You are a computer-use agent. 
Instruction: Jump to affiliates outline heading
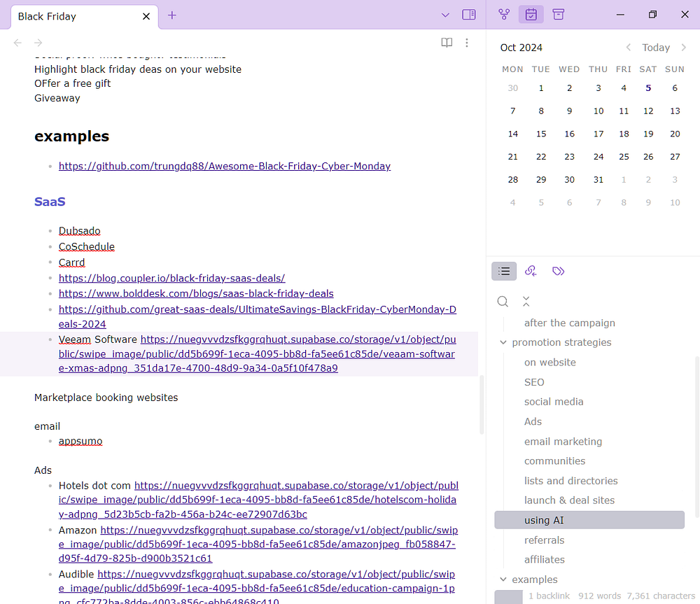tap(544, 560)
